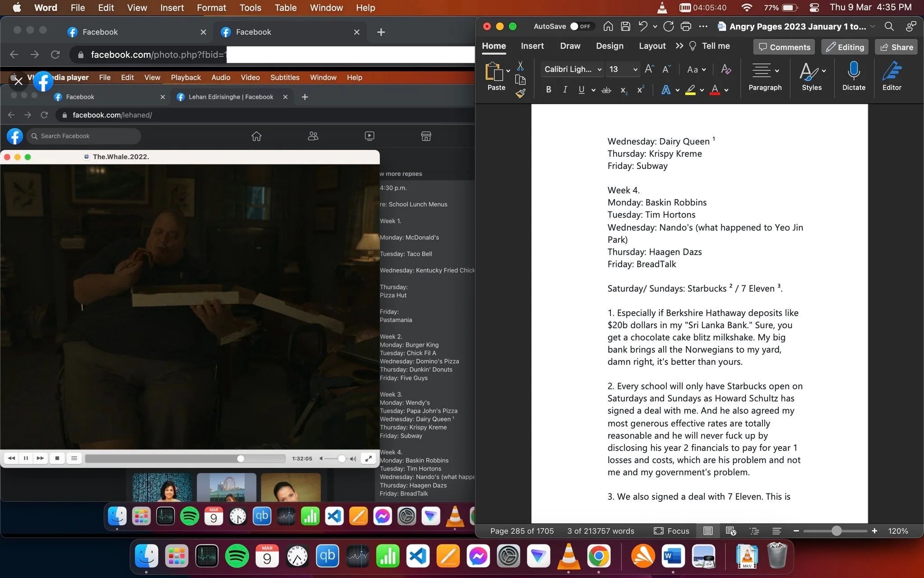Select the Format Painter brush
The width and height of the screenshot is (924, 578).
[x=520, y=93]
